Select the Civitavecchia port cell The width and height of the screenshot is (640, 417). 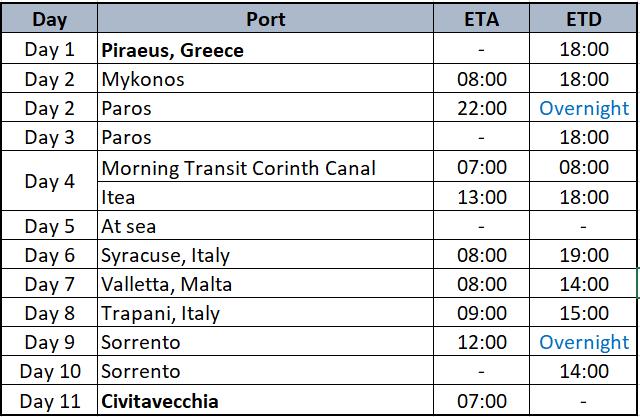point(265,400)
